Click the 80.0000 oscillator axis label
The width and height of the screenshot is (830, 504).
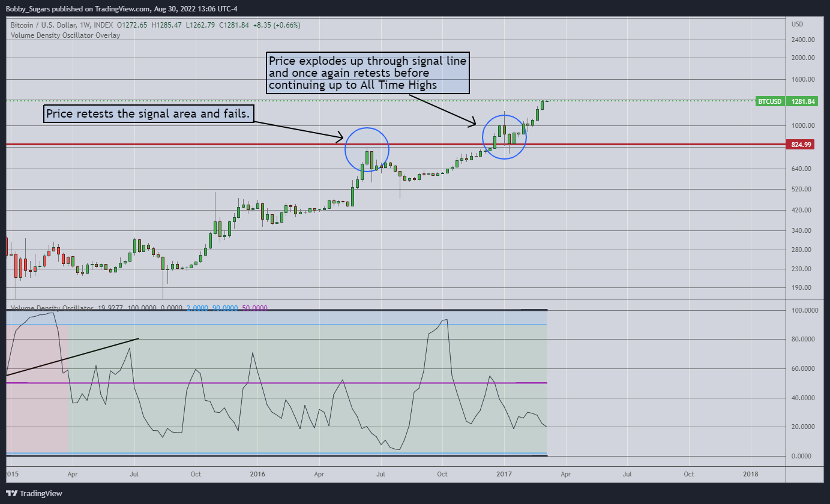pos(804,340)
